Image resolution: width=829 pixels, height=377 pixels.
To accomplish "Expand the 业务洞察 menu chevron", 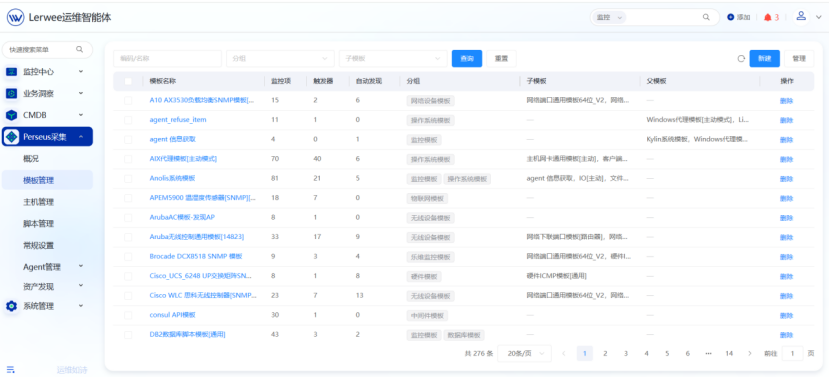I will pos(81,93).
